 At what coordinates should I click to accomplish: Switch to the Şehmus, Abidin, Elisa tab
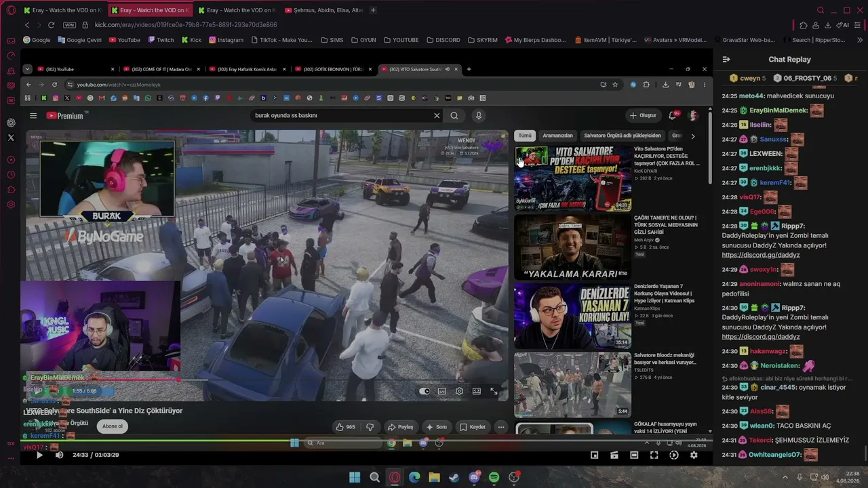[324, 10]
